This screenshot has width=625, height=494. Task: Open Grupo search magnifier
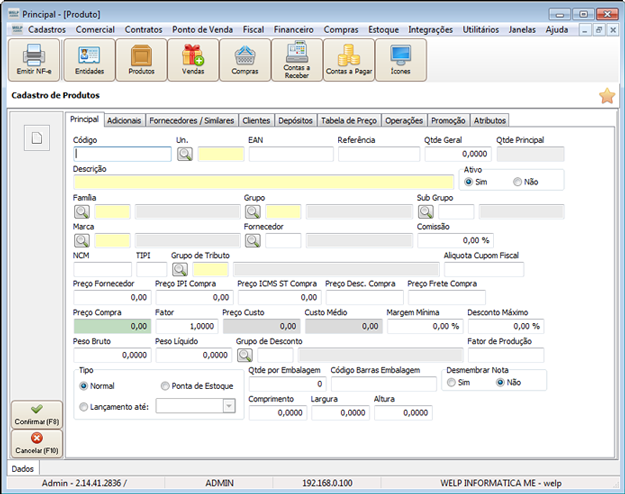click(x=253, y=212)
